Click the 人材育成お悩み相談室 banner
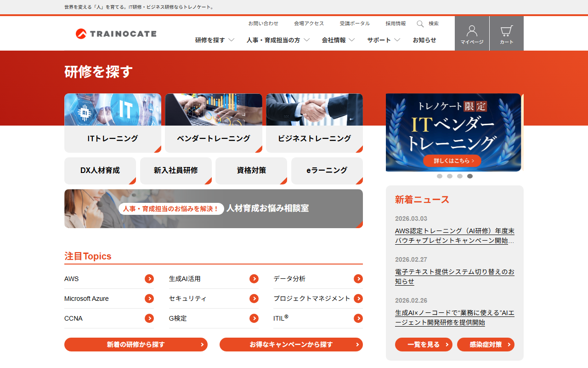Viewport: 588px width, 368px height. click(x=214, y=208)
